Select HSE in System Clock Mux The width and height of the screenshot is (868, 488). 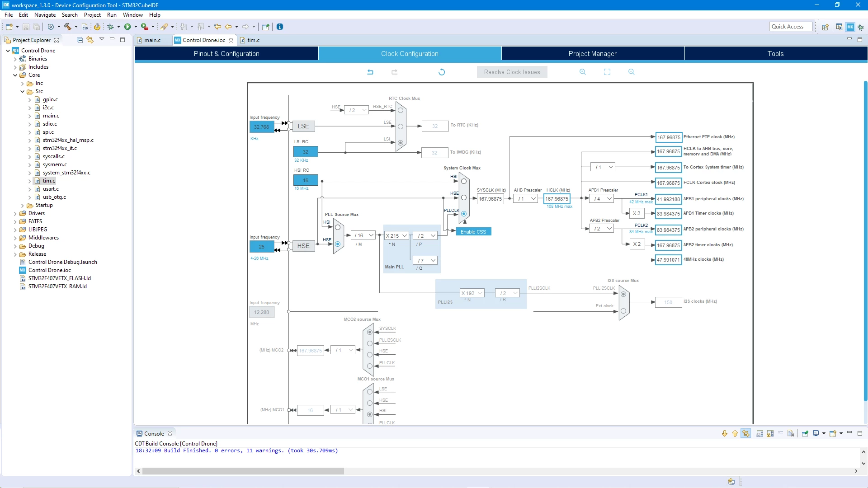[x=464, y=197]
